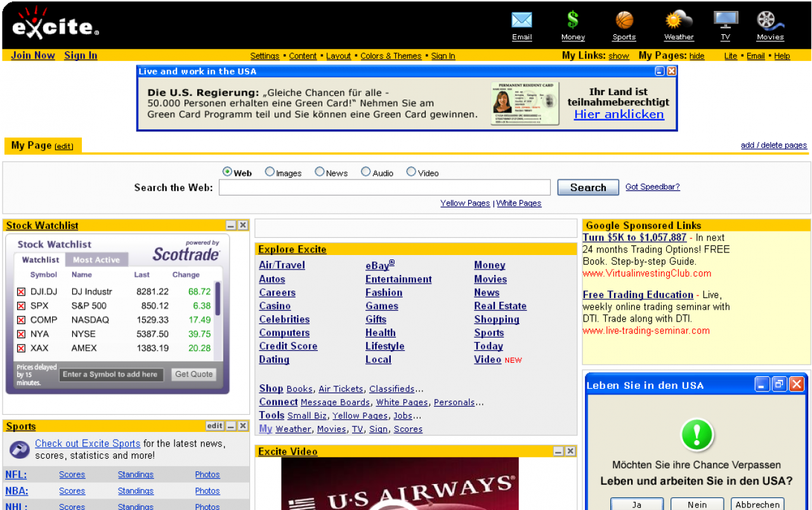Close the Stock Watchlist panel
The height and width of the screenshot is (510, 812).
pyautogui.click(x=243, y=225)
